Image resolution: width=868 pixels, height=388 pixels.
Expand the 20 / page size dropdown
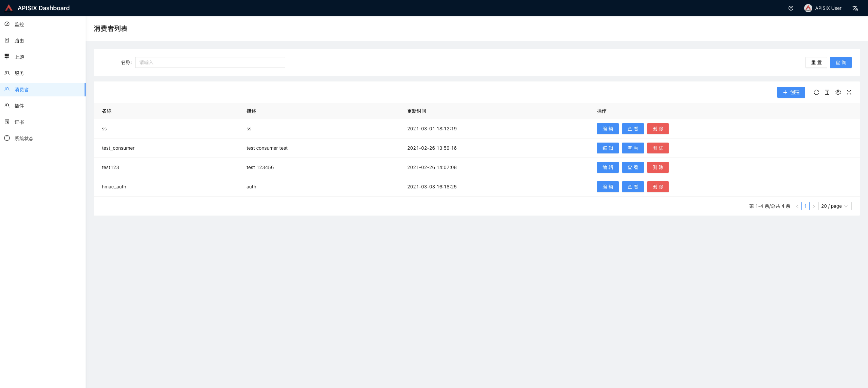[834, 206]
